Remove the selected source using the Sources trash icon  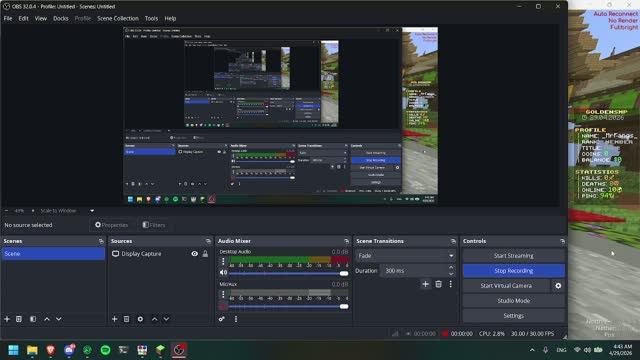(127, 319)
